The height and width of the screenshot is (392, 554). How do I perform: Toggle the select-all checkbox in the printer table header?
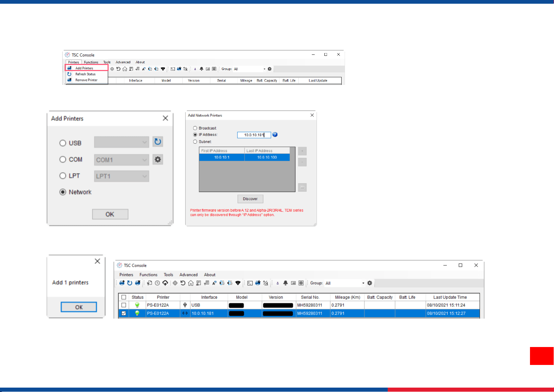124,297
